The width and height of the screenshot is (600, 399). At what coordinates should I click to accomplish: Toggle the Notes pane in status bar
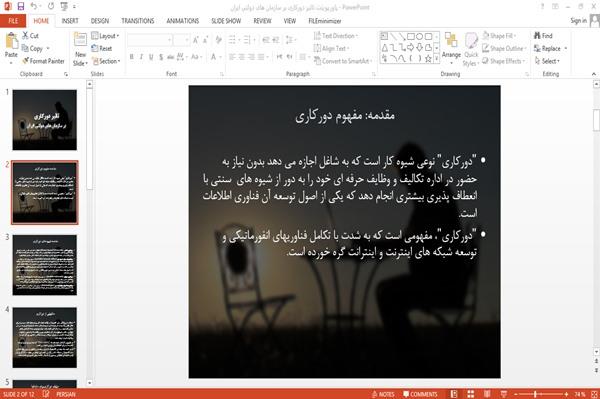tap(383, 394)
